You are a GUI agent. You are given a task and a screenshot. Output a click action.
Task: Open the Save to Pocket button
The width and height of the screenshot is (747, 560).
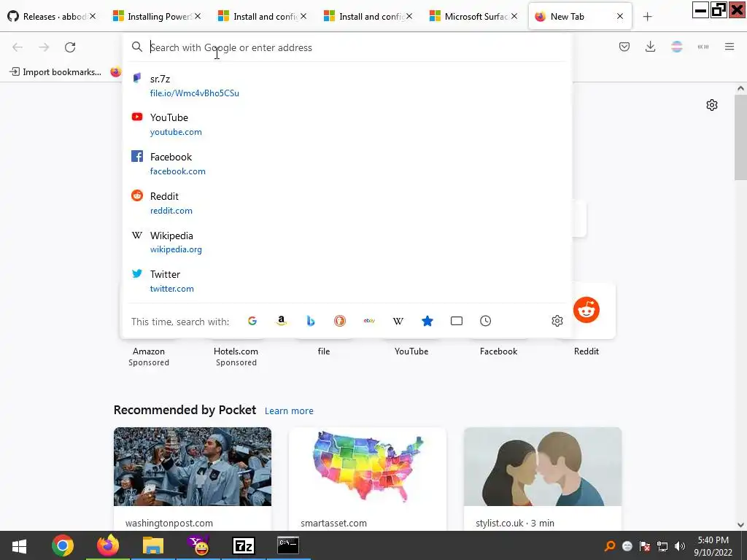[624, 47]
